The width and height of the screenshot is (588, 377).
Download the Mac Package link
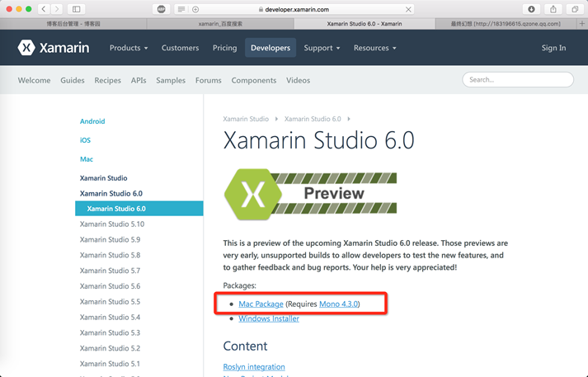pos(261,304)
